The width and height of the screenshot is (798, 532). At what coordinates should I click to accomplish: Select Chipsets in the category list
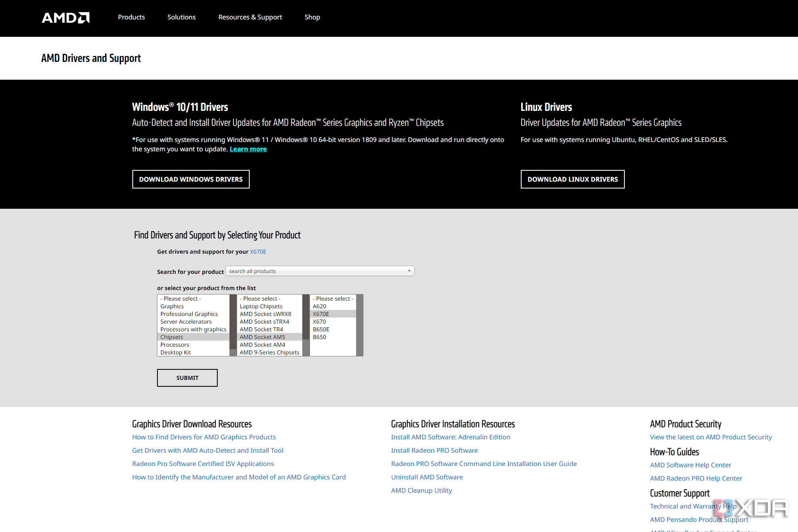click(x=193, y=337)
